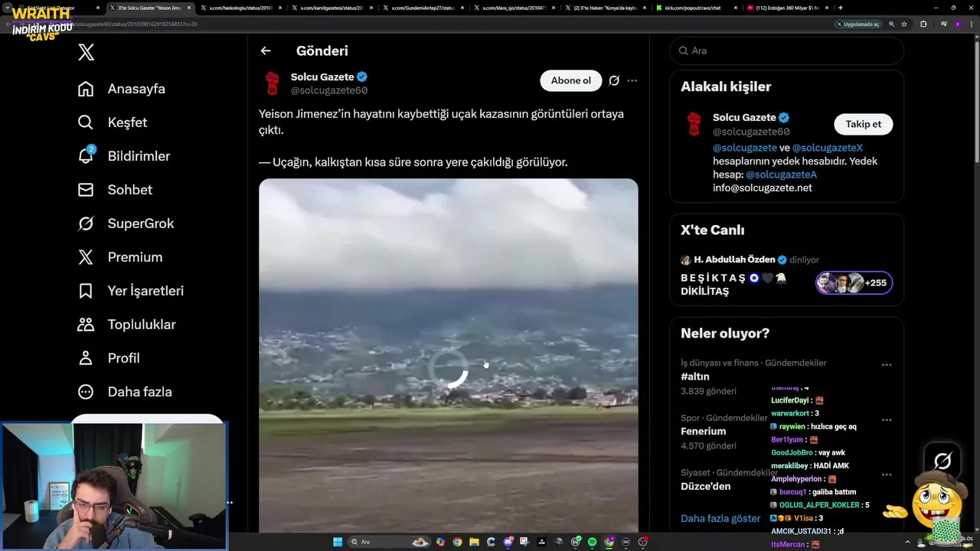Open the Copilot taskbar icon
The image size is (980, 551).
[440, 542]
